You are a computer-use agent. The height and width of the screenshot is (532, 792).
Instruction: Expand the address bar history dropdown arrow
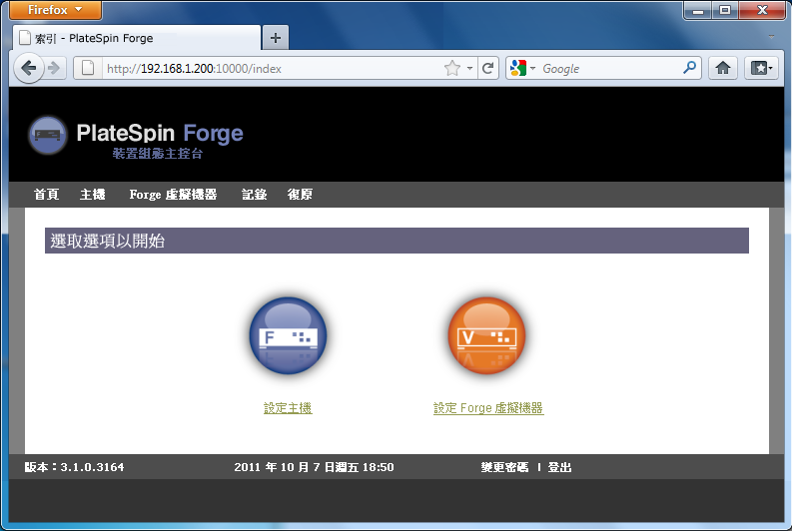(x=469, y=68)
